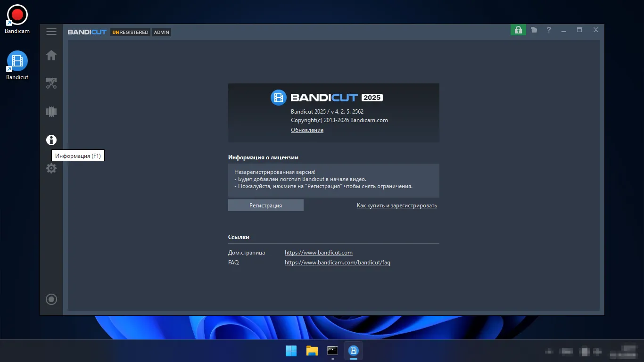
Task: Click the Незарегистрированная версия! line
Action: tap(275, 172)
